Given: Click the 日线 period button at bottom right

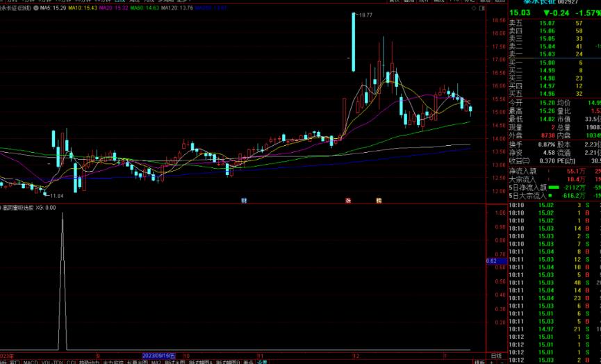Looking at the screenshot, I should click(x=496, y=356).
